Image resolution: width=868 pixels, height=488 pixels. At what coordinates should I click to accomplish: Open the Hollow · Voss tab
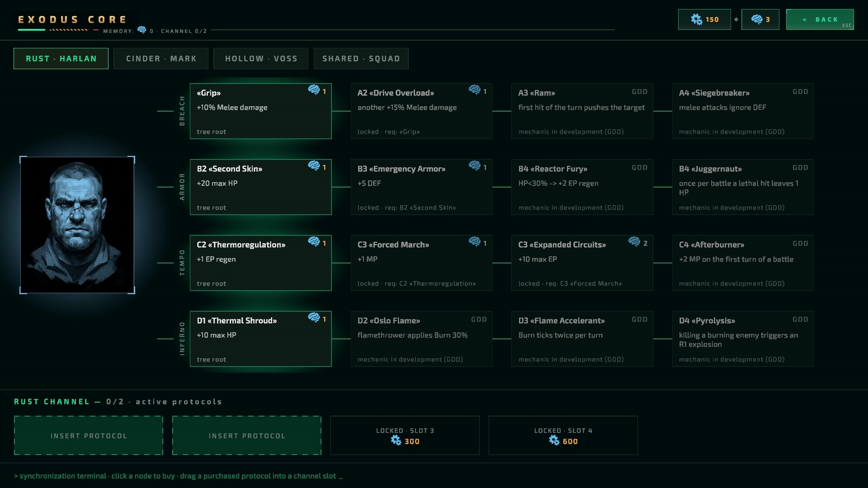pyautogui.click(x=261, y=59)
